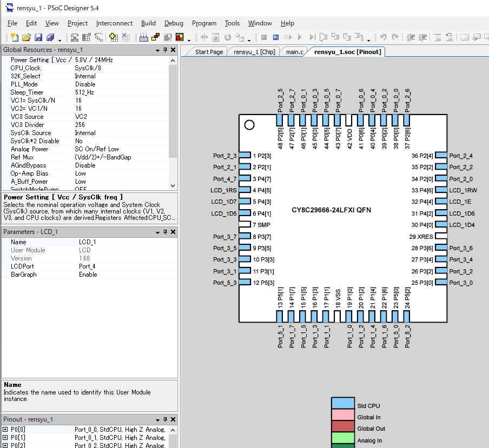Click the yellow plus grid toolbar icon
Viewport: 489px width, 448px height.
pyautogui.click(x=114, y=37)
